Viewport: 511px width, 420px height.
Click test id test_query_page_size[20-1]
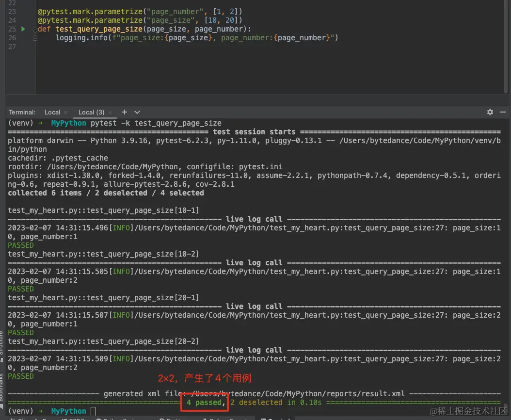pos(103,298)
